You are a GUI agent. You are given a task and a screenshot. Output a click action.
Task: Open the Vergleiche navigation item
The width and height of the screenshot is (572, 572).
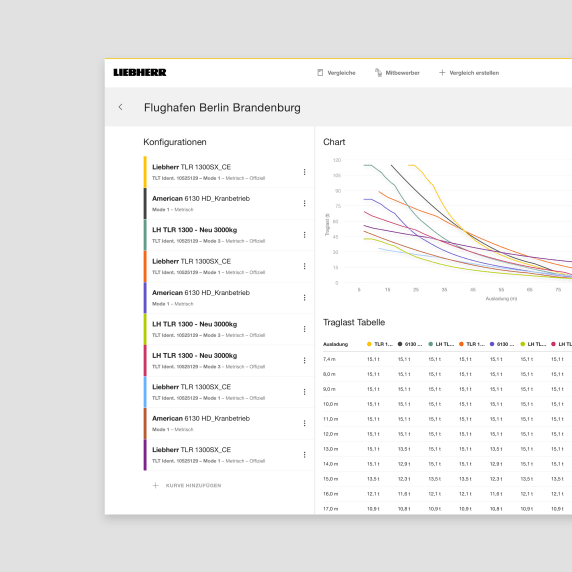click(x=336, y=73)
